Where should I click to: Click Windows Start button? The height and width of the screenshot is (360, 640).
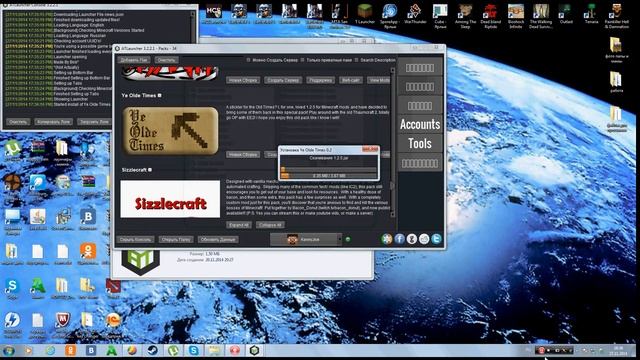click(9, 351)
